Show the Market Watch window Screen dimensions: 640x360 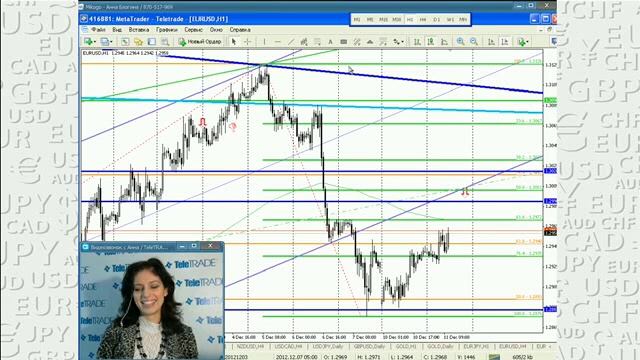pos(125,42)
